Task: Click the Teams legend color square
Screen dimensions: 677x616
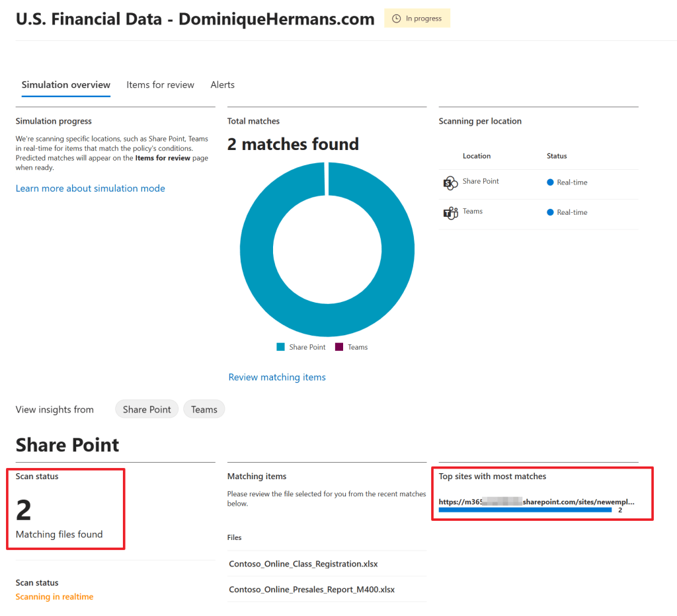Action: point(339,347)
